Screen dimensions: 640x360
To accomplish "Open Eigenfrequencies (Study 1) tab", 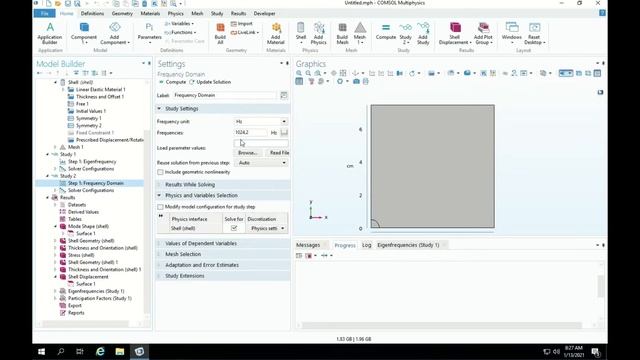I will click(x=408, y=245).
